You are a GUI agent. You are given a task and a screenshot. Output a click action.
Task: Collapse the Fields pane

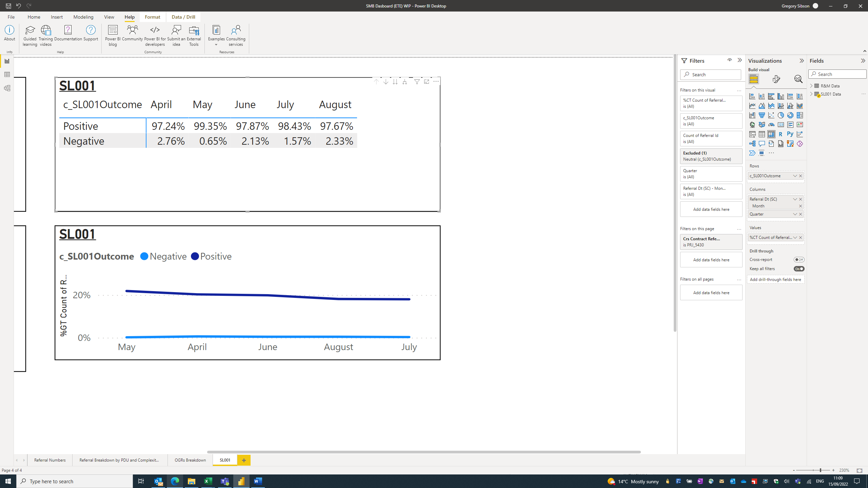click(863, 61)
